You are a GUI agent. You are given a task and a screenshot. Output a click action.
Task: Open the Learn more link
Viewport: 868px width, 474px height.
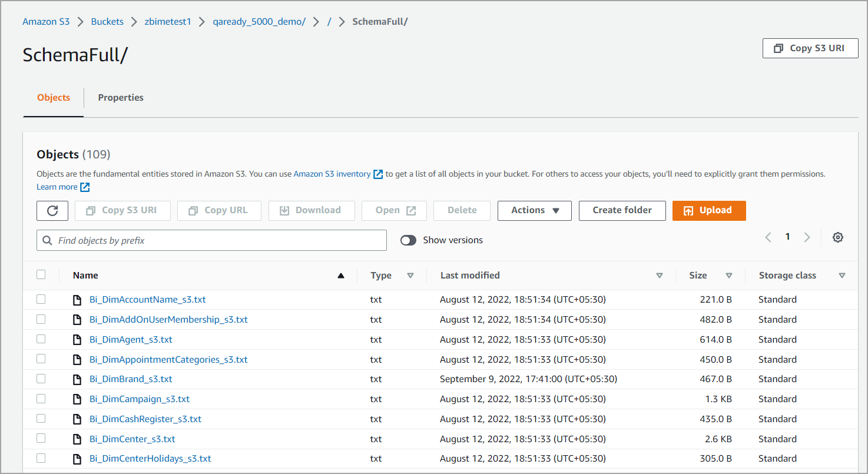click(57, 187)
